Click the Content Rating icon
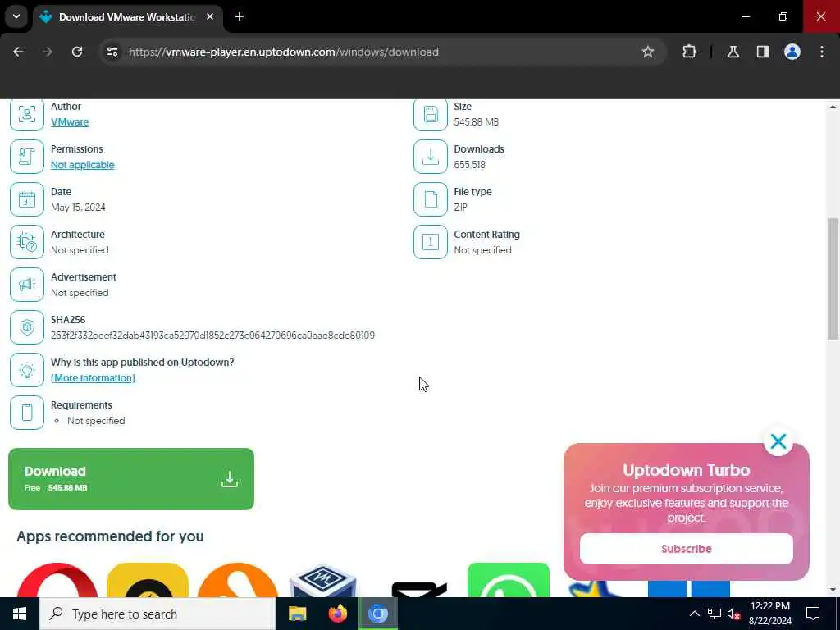The width and height of the screenshot is (840, 630). 430,242
